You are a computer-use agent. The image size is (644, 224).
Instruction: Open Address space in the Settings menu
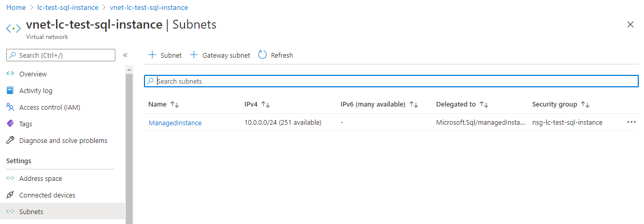(x=41, y=178)
